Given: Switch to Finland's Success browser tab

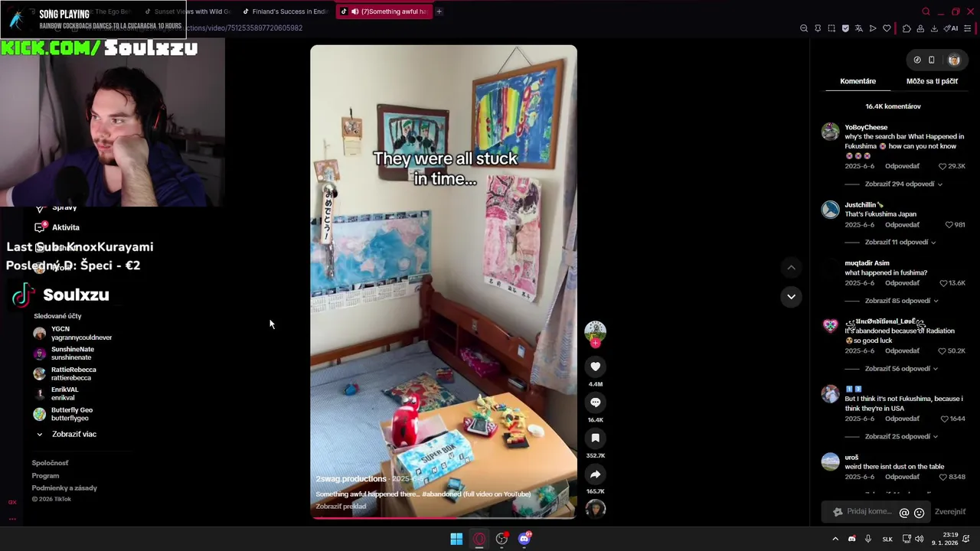Looking at the screenshot, I should click(285, 11).
